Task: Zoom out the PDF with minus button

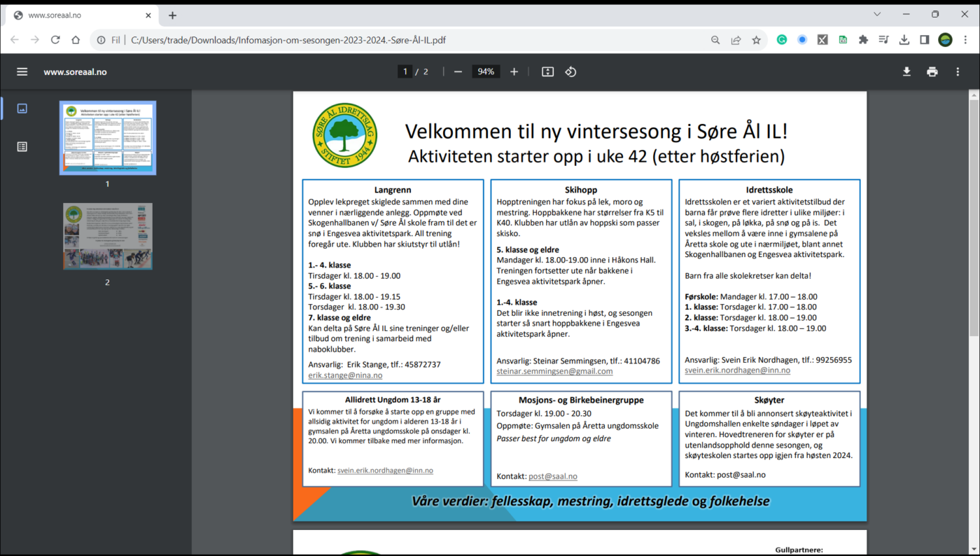Action: (458, 71)
